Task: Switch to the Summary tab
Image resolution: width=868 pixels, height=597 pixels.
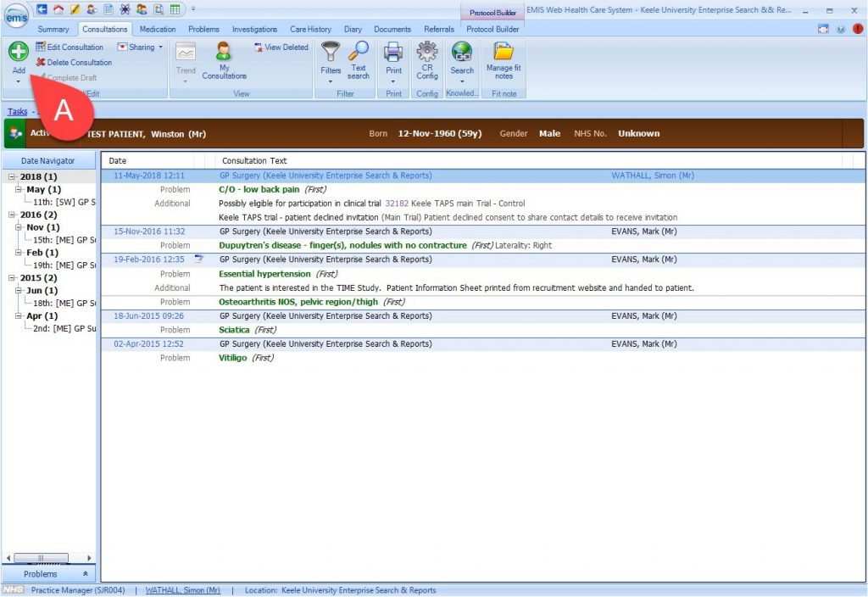Action: click(53, 30)
